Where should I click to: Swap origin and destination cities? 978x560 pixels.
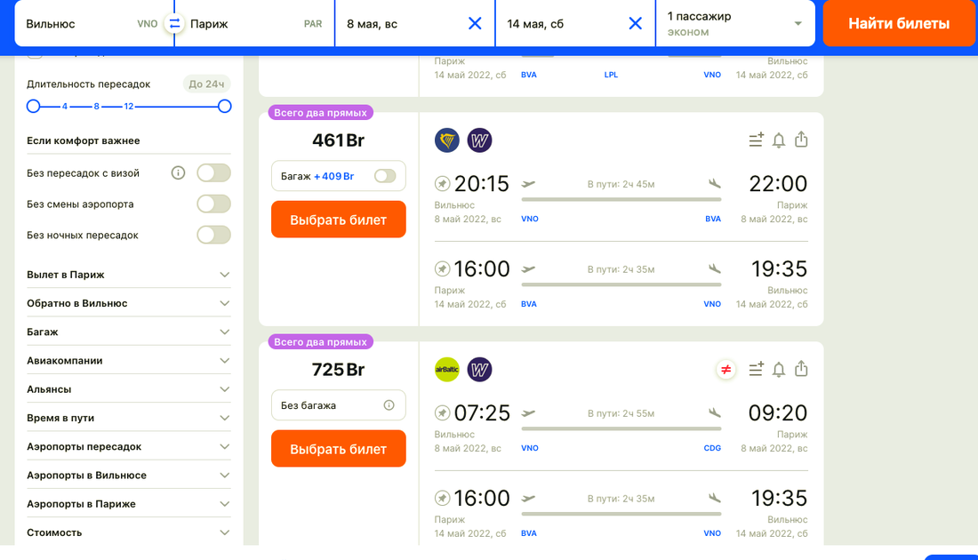pyautogui.click(x=174, y=24)
